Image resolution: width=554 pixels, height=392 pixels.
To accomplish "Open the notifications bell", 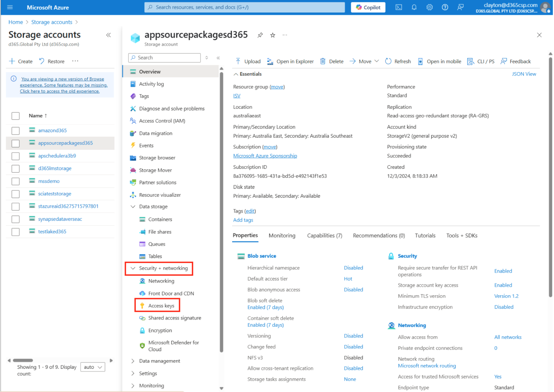I will [x=414, y=7].
